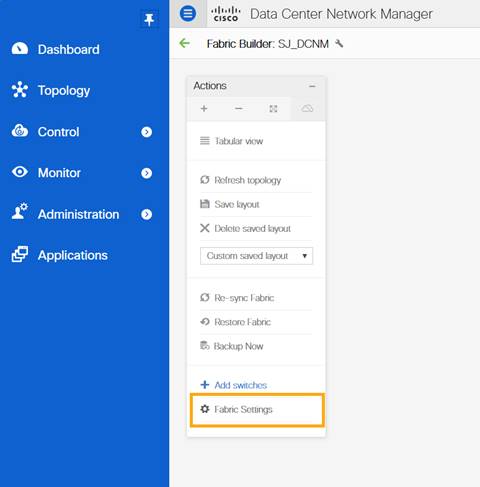The image size is (480, 487).
Task: Expand the Administration submenu arrow
Action: click(146, 214)
